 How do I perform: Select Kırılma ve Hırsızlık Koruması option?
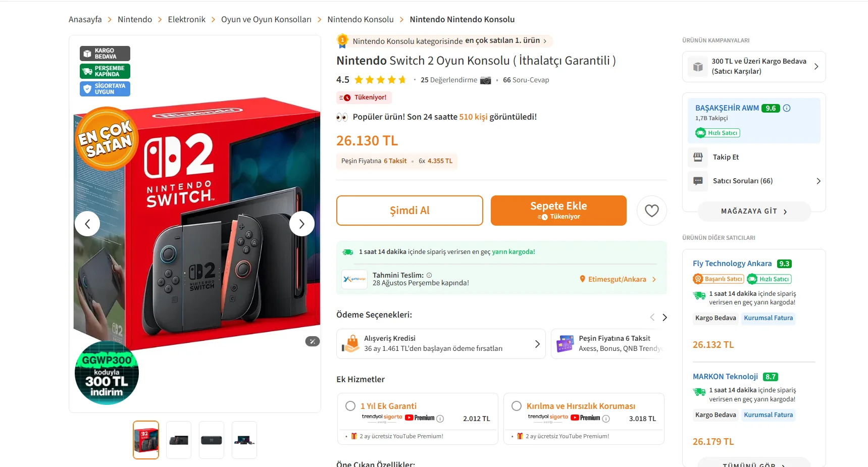pos(517,406)
